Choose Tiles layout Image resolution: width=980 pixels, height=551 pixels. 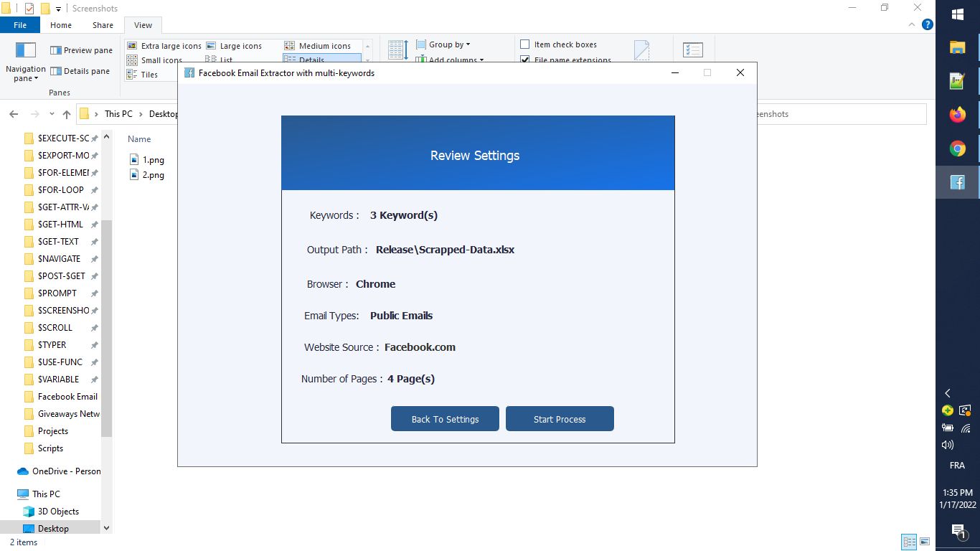142,75
